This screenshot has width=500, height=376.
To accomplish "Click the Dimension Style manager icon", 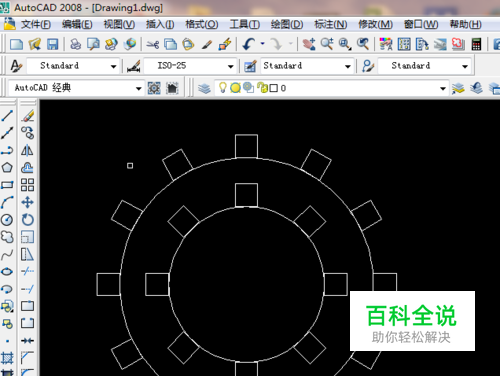I will [x=134, y=66].
